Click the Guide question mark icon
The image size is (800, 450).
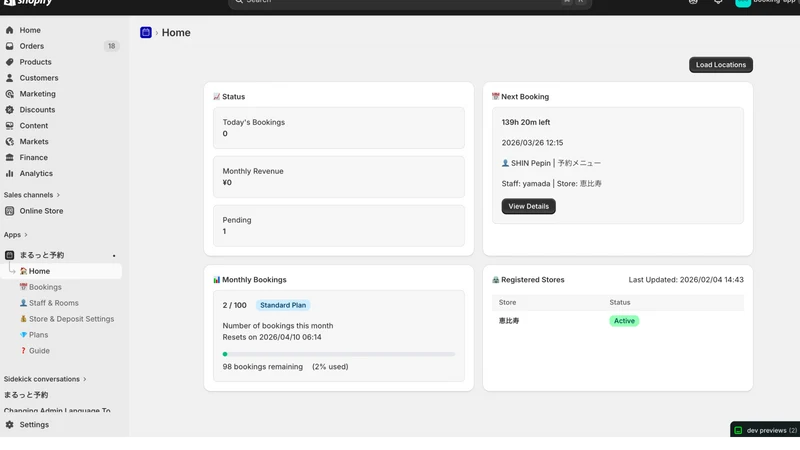click(23, 351)
